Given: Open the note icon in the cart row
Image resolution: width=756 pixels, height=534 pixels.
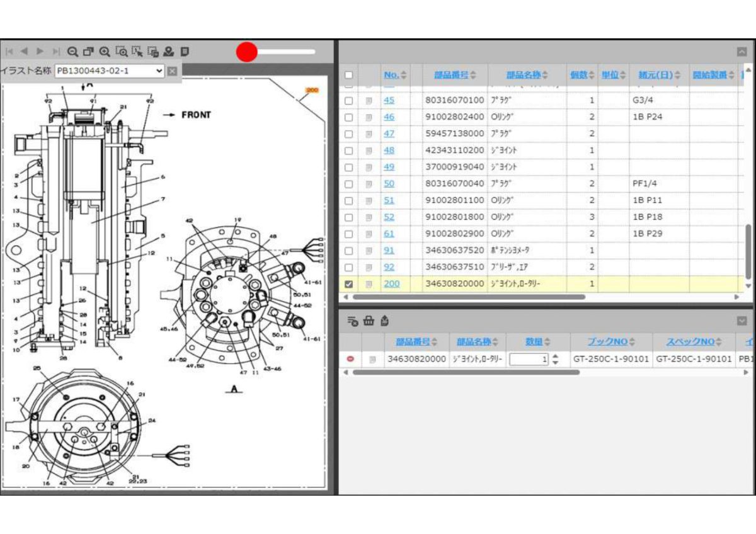Looking at the screenshot, I should 372,359.
